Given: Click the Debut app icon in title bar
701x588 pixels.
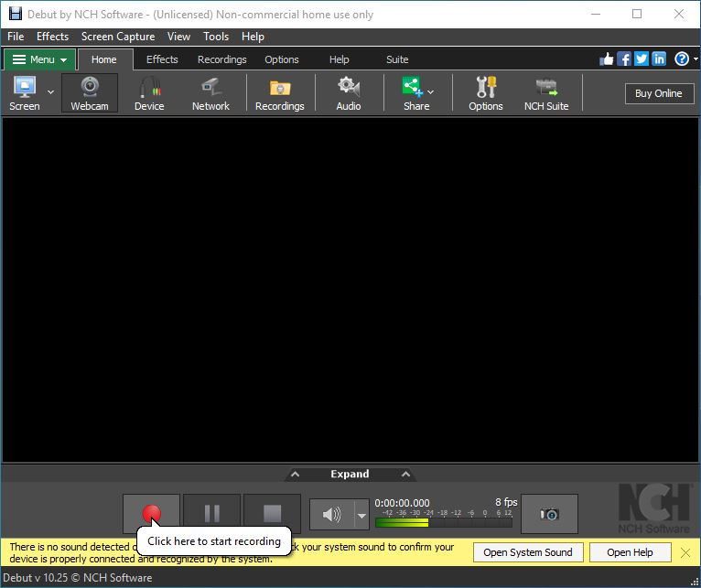Looking at the screenshot, I should 15,14.
